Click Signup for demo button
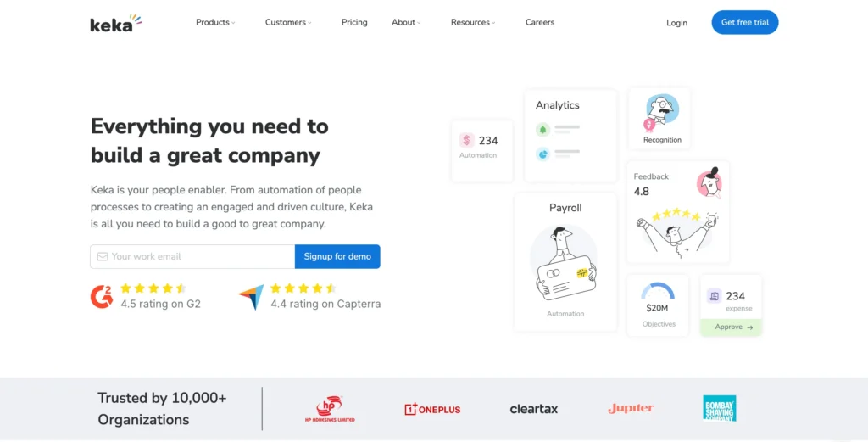 (x=337, y=256)
